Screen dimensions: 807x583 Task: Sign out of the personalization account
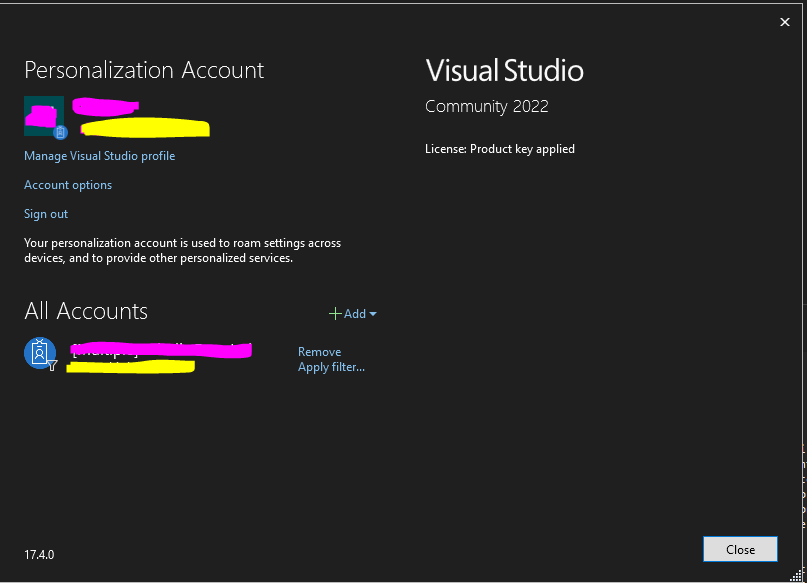[45, 213]
